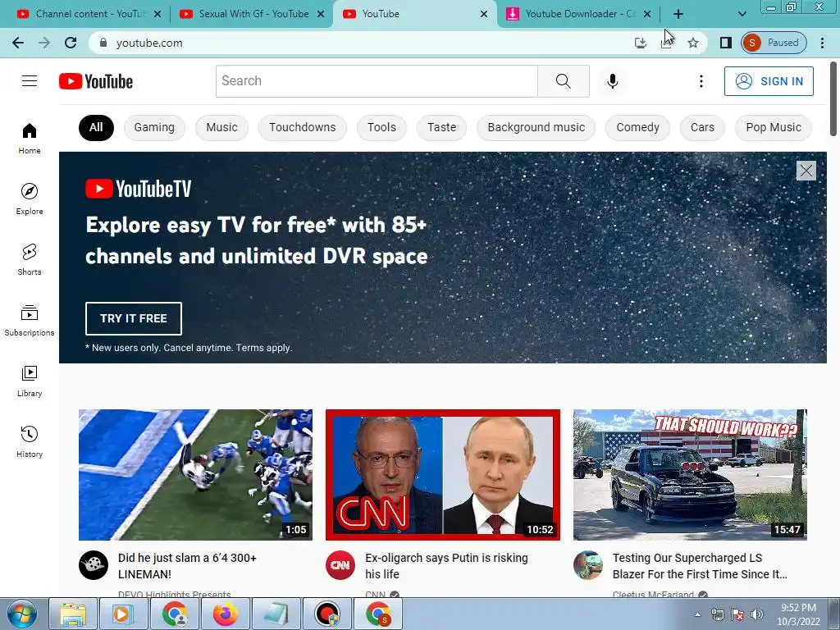Select the Cars filter chip
Screen dimensions: 840x630
[x=702, y=127]
